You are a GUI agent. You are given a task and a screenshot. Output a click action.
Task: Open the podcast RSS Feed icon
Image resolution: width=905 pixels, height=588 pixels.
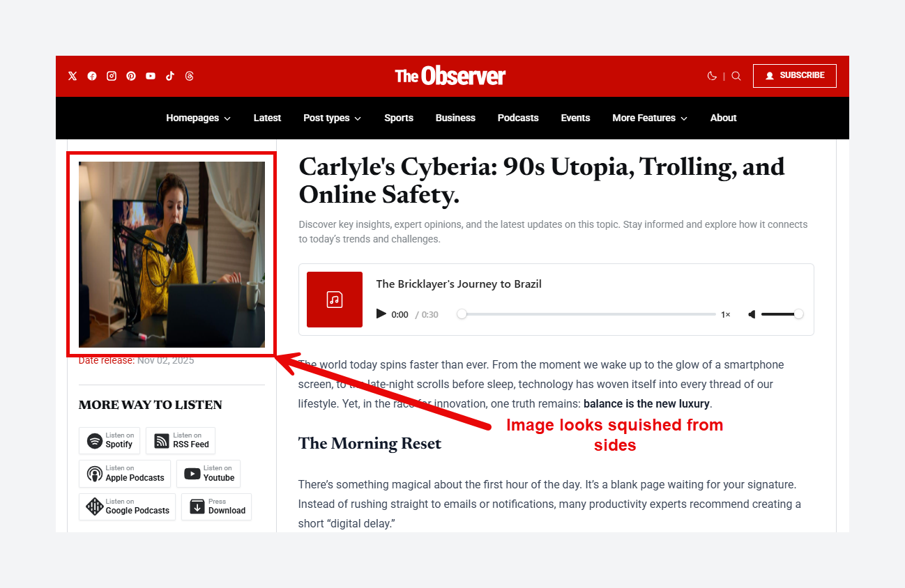click(x=162, y=441)
